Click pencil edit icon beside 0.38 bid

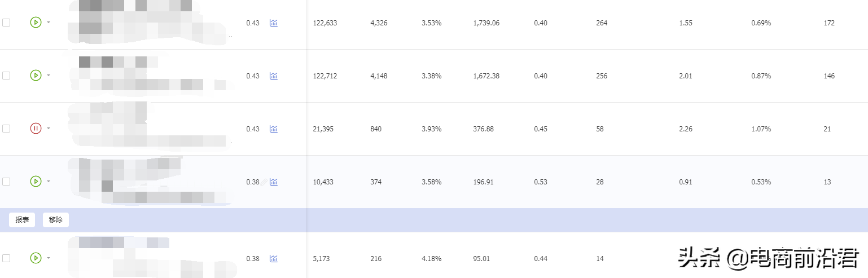coord(264,182)
